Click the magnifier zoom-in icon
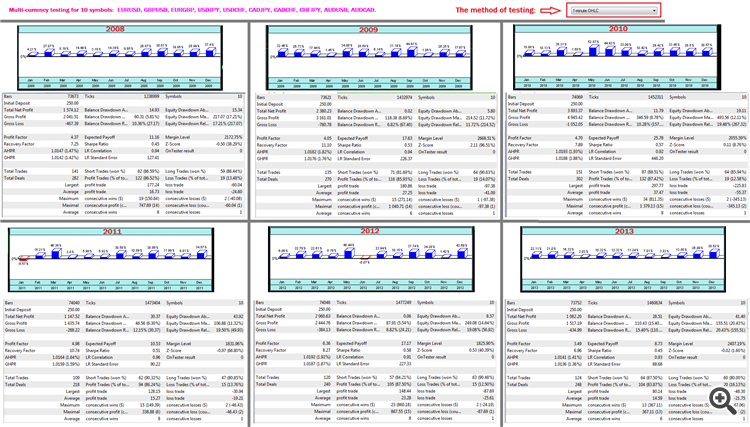Image resolution: width=750 pixels, height=427 pixels. [x=722, y=400]
